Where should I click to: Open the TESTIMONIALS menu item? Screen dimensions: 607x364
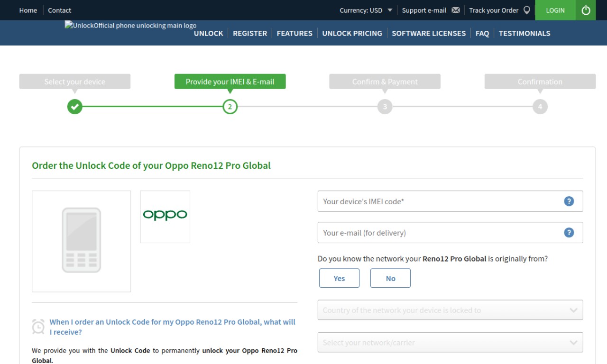pos(524,33)
